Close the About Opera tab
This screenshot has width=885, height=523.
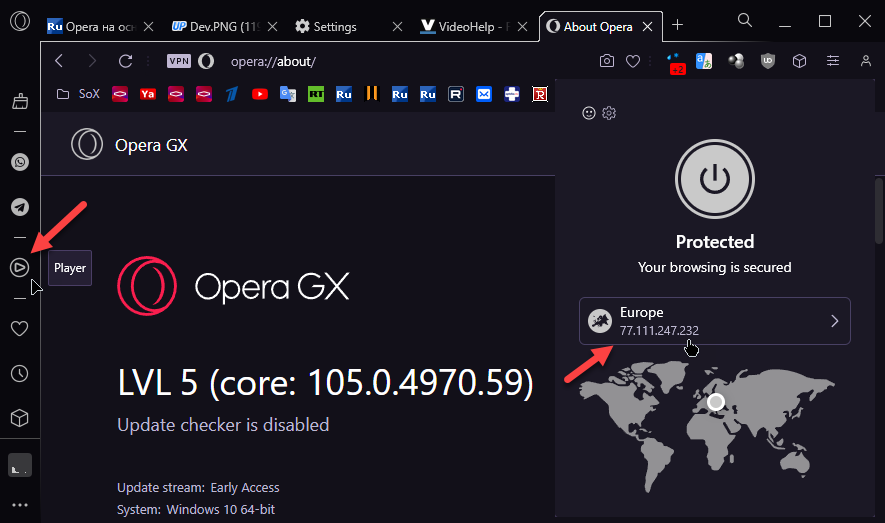[x=648, y=27]
